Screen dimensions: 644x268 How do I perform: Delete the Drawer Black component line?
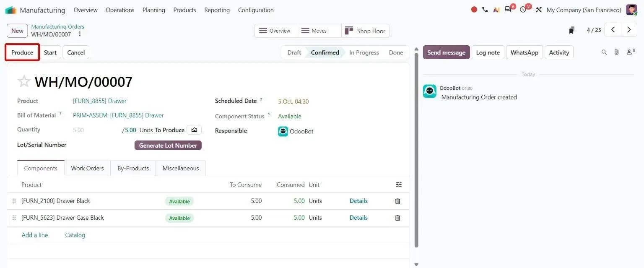pyautogui.click(x=398, y=201)
